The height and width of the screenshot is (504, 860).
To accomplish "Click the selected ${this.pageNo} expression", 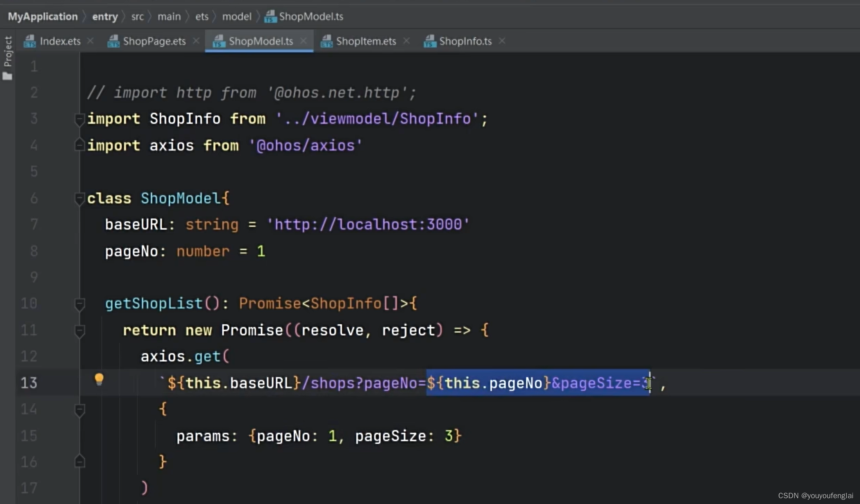I will tap(489, 383).
